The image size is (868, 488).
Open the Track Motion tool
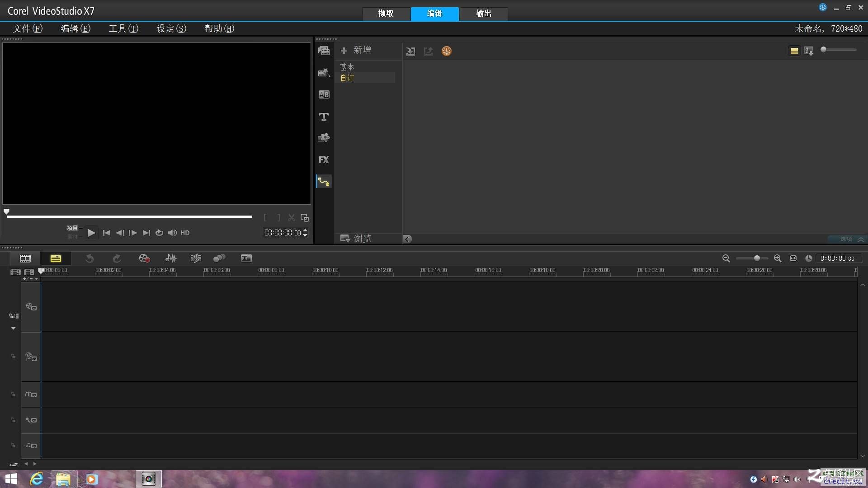(219, 258)
